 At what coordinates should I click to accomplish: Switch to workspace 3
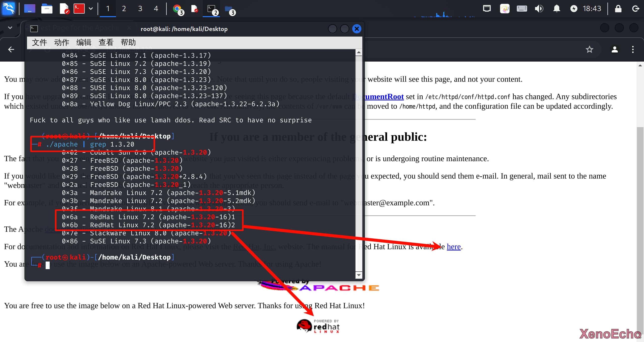coord(140,9)
